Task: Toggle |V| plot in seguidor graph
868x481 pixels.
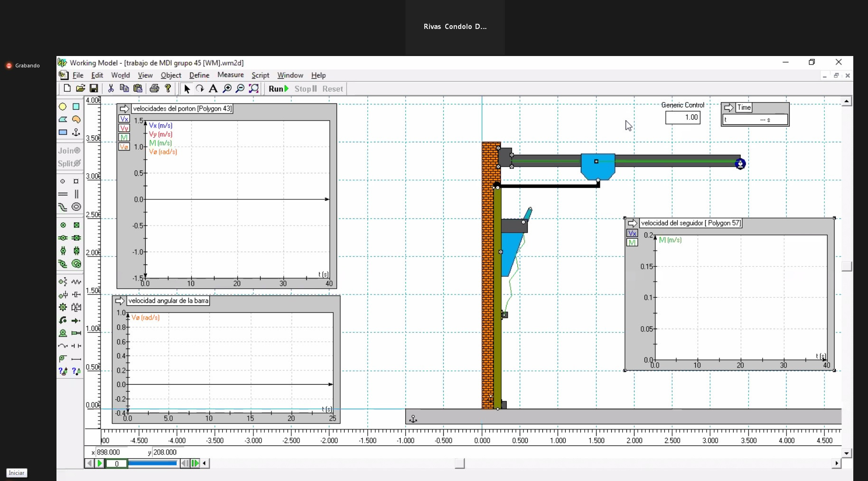Action: [632, 243]
